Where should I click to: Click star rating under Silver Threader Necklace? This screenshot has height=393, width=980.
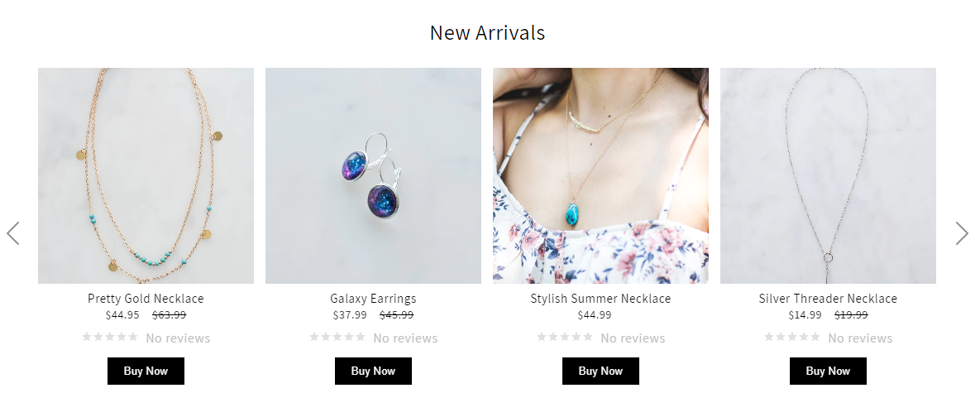[x=792, y=337]
